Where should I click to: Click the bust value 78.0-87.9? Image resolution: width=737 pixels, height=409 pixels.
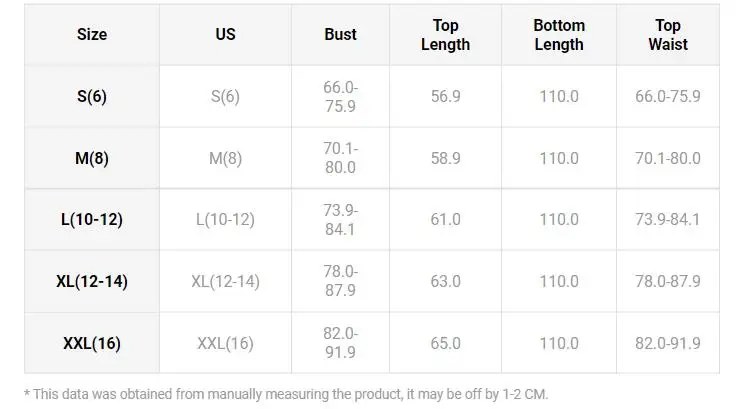click(x=340, y=281)
